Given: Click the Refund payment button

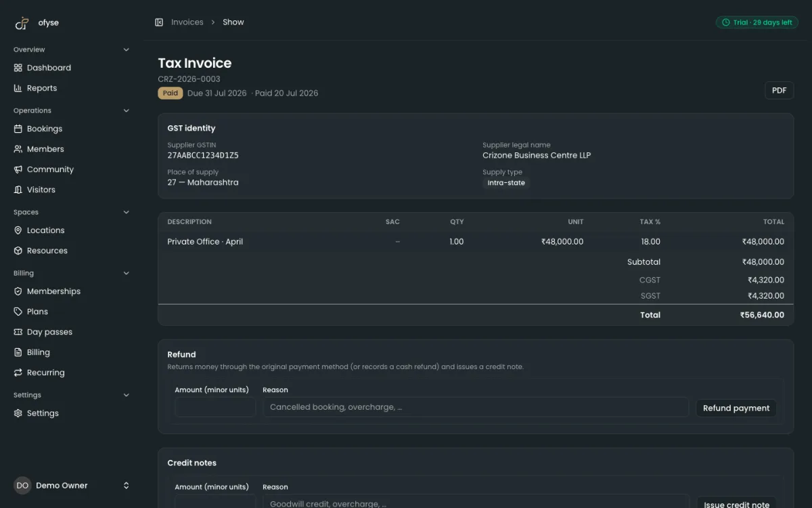Looking at the screenshot, I should click(736, 408).
